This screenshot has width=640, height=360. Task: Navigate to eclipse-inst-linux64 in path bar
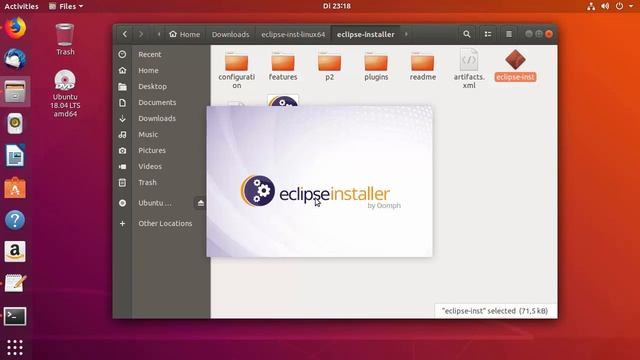click(293, 34)
